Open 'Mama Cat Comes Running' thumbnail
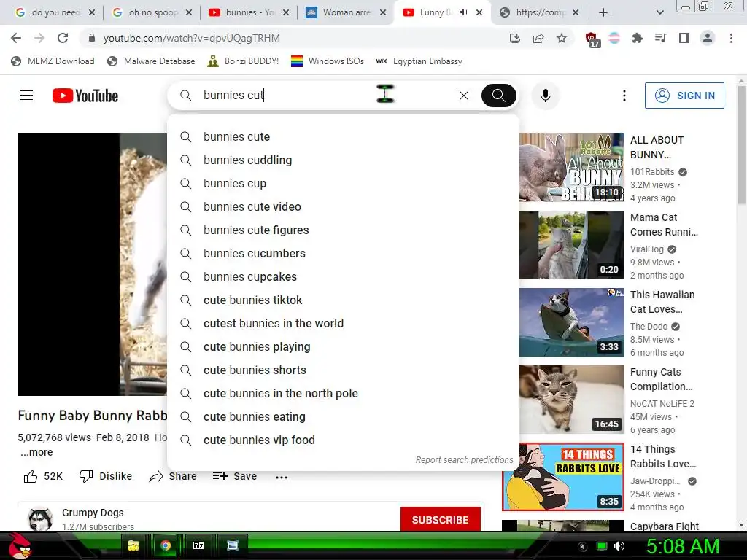 tap(572, 245)
